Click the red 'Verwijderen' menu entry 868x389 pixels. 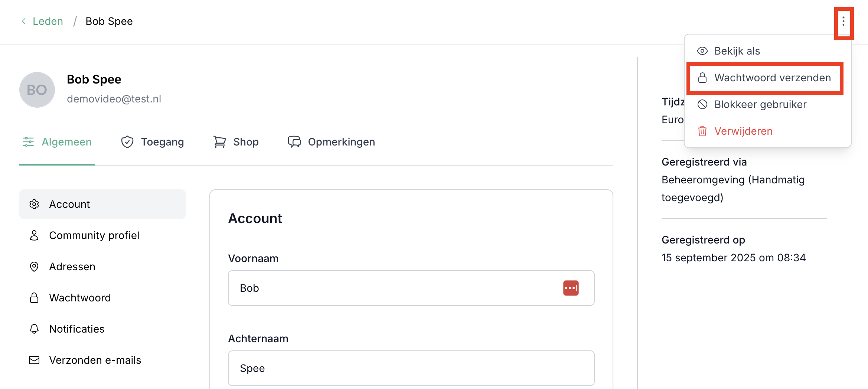(743, 131)
